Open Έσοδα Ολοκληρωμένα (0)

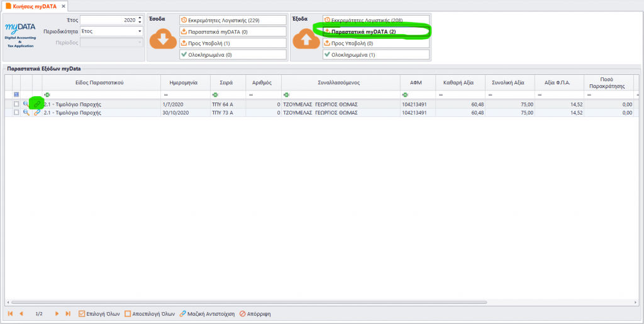tap(233, 55)
